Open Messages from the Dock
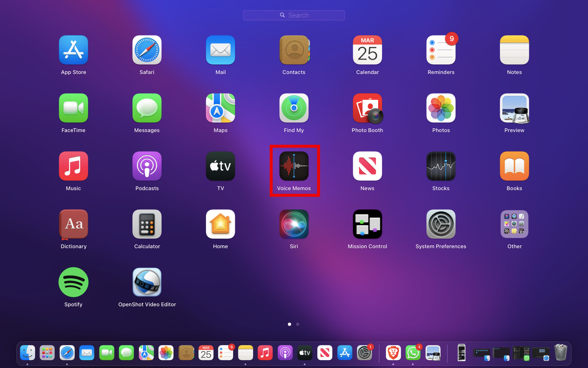The image size is (588, 368). 127,353
